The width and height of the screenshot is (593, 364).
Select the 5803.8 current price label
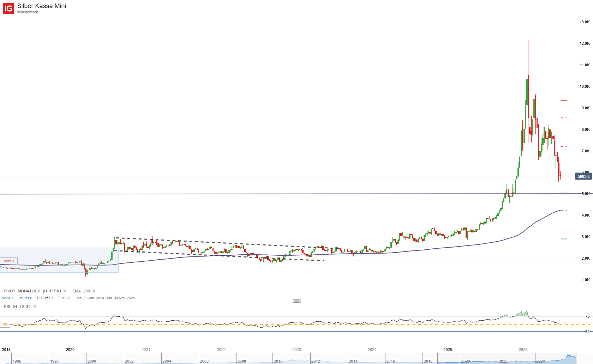(583, 176)
